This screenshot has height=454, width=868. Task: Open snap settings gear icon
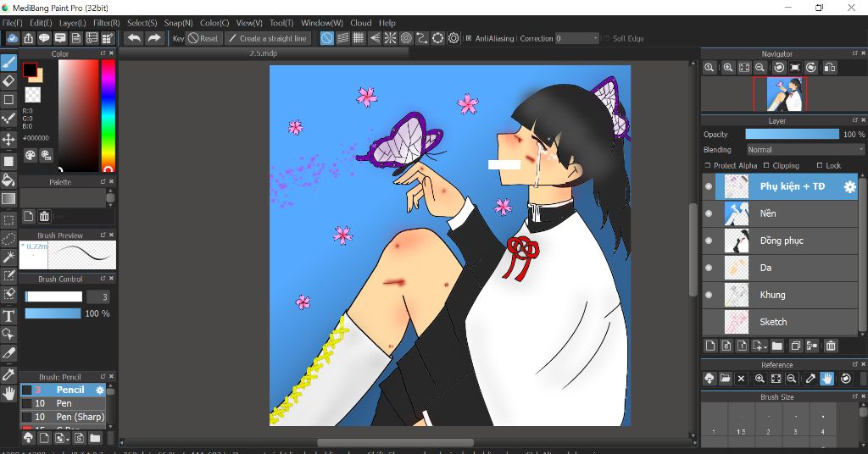[x=454, y=38]
